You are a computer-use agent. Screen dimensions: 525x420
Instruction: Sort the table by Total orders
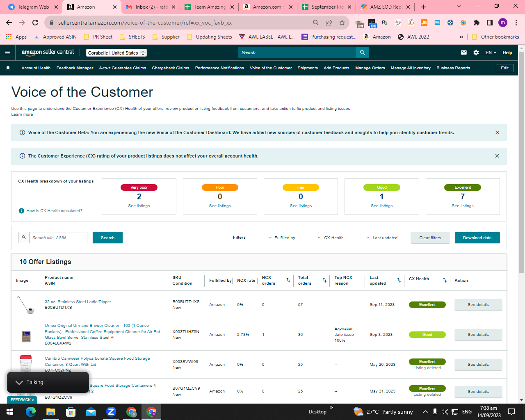324,281
